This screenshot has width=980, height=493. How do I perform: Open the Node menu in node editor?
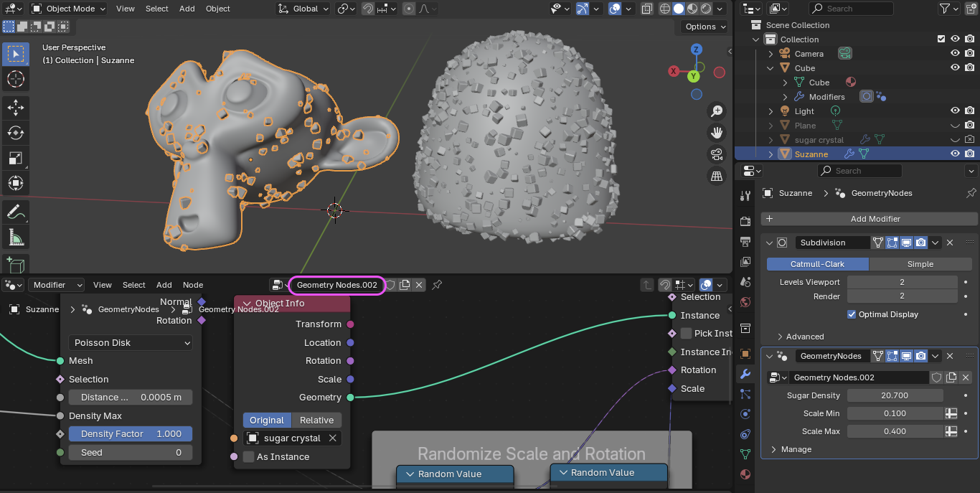pos(193,285)
